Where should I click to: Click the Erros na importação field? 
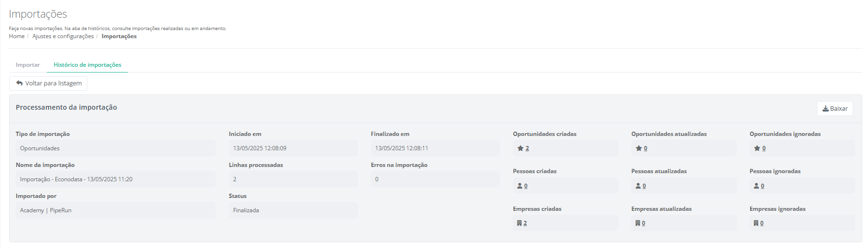point(434,179)
